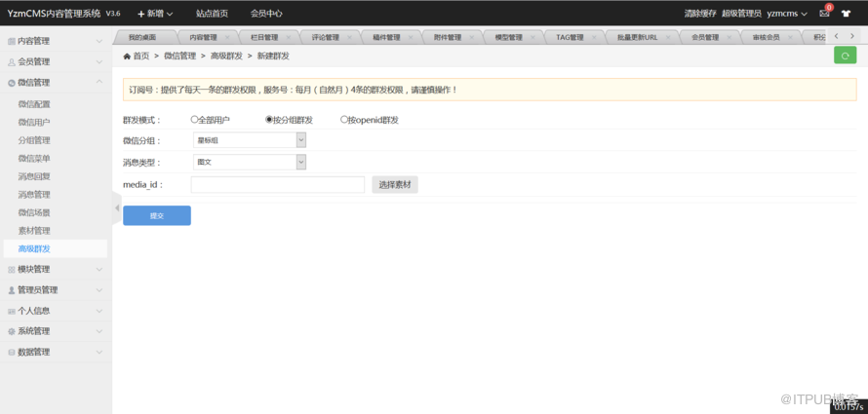Select the 按openid群发 radio option
Screen dimensions: 868x414
343,120
